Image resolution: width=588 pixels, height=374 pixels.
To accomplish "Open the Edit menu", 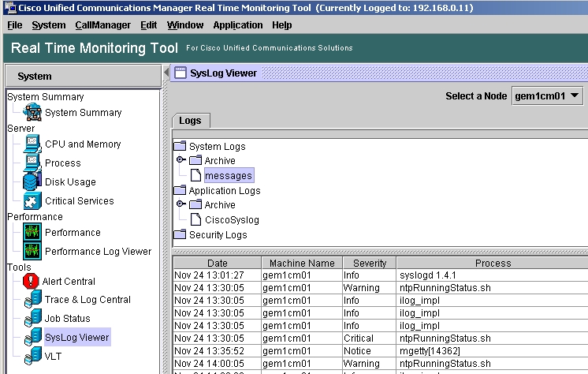I will pos(148,25).
